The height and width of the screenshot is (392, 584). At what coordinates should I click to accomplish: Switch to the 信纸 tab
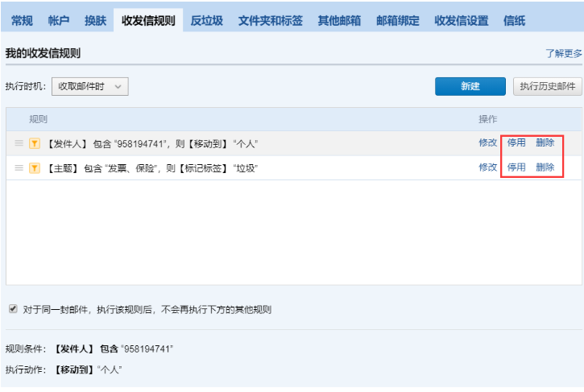pyautogui.click(x=514, y=21)
